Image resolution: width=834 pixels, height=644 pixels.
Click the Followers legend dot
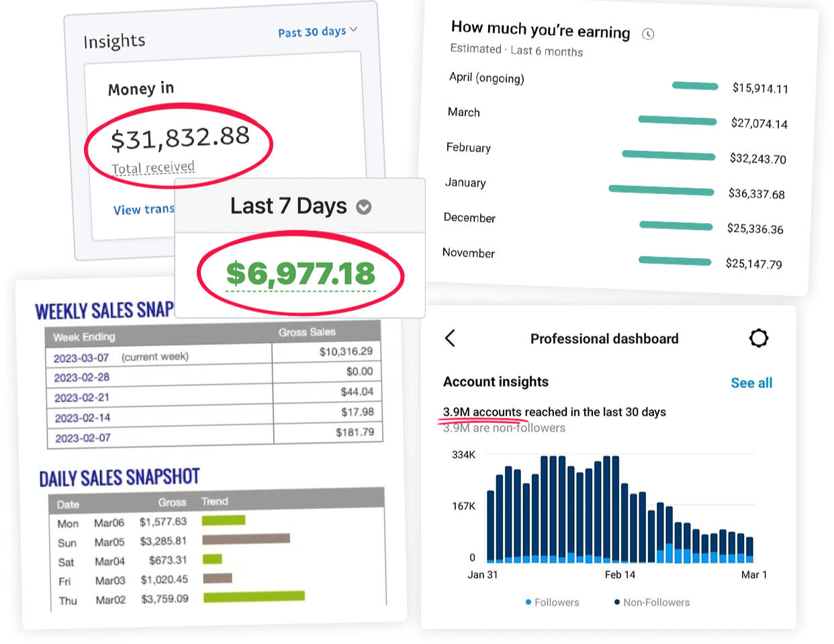point(528,602)
